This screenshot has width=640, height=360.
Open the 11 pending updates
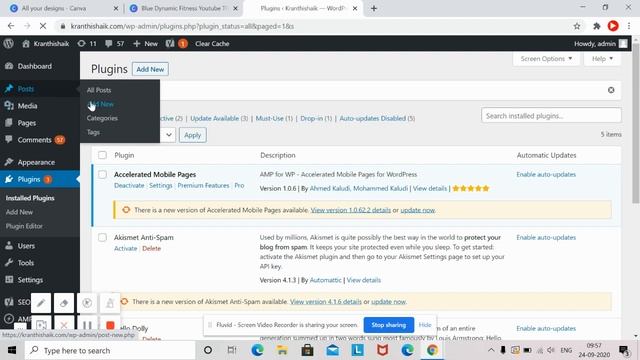point(87,43)
